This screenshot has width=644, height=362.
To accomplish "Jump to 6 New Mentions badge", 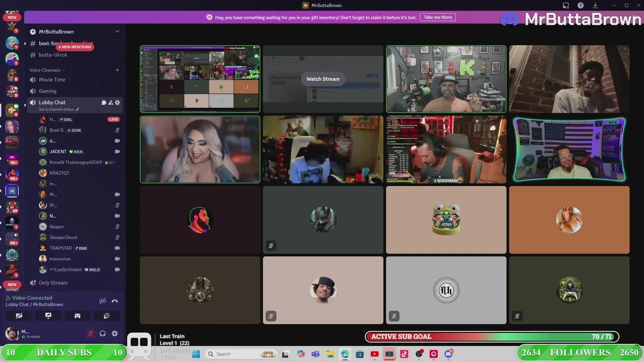I will point(75,47).
